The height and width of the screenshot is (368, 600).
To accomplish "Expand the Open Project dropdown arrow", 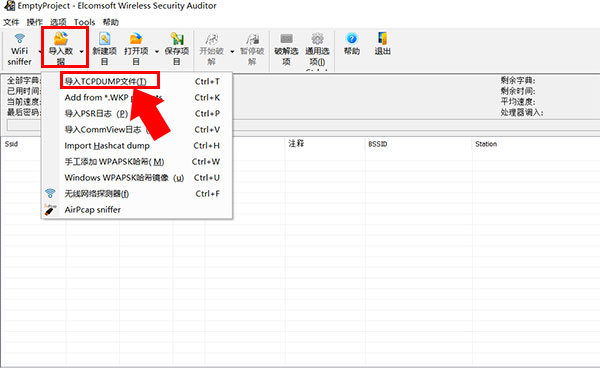I will click(157, 51).
